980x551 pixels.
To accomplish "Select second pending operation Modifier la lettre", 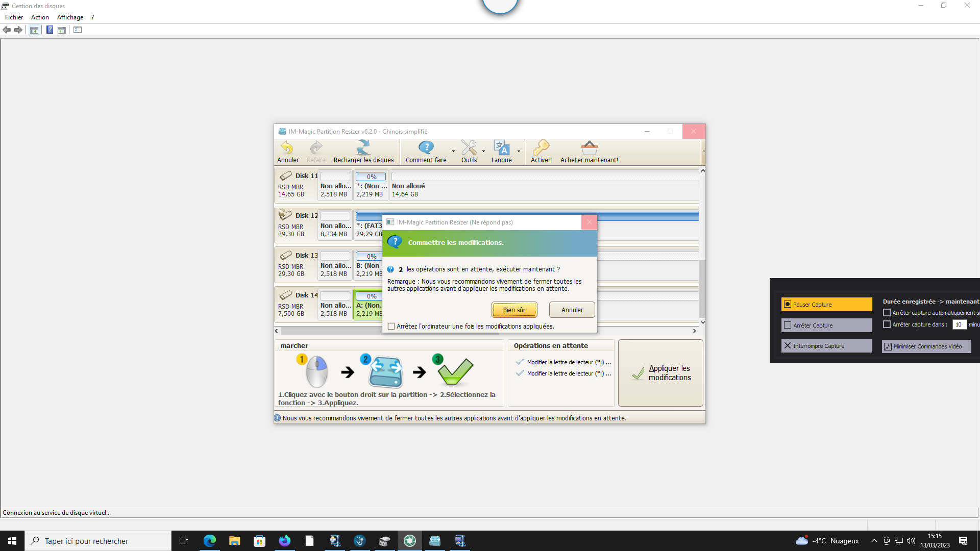I will point(564,373).
